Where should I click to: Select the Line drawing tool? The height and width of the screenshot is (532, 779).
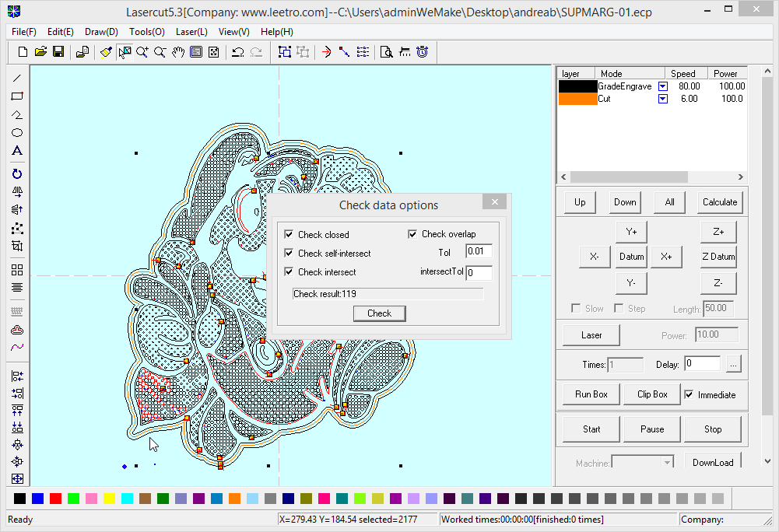[x=17, y=78]
